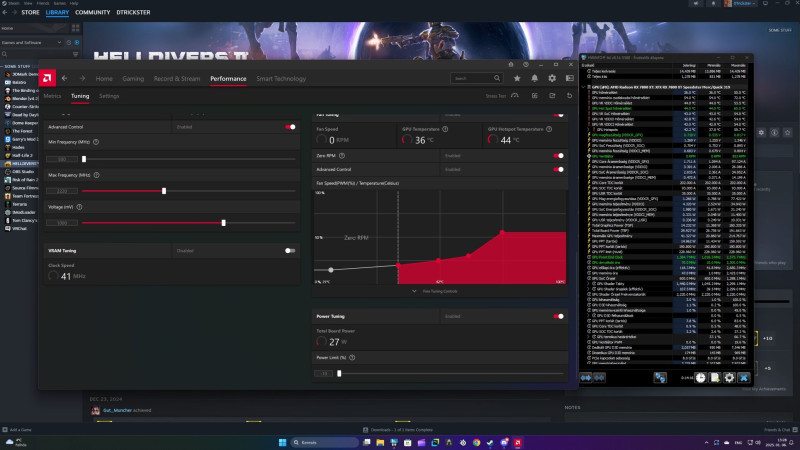This screenshot has width=800, height=450.
Task: Click Min Frequency info help icon
Action: coord(96,142)
